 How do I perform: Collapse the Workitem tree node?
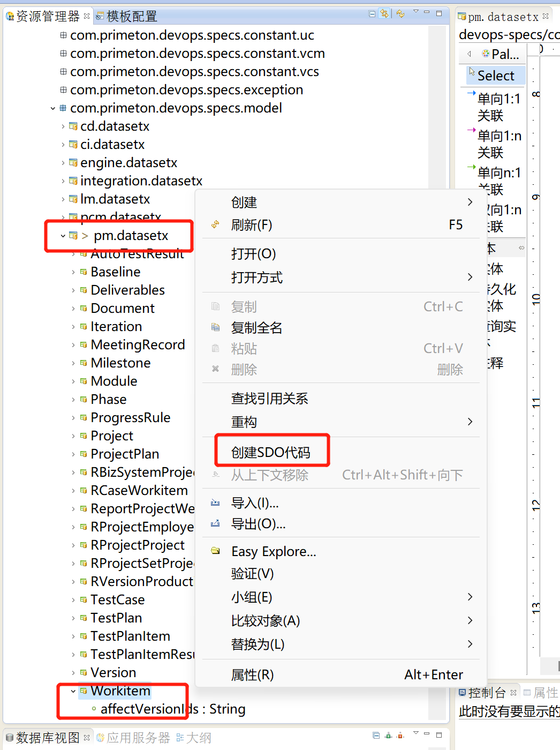(73, 691)
